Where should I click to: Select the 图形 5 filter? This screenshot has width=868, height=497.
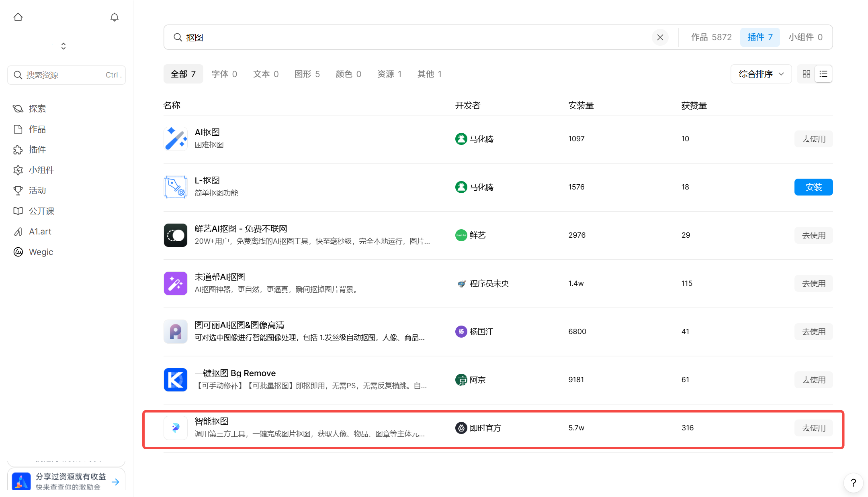pyautogui.click(x=307, y=74)
